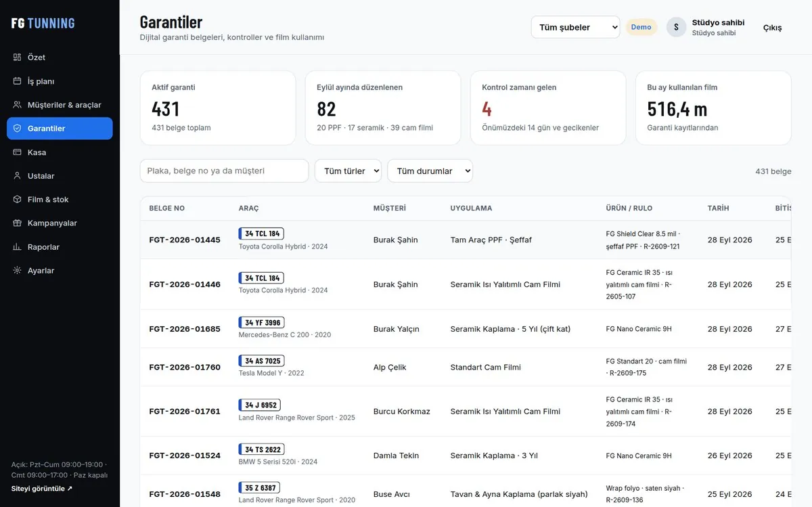
Task: Focus the plate, document or customer search field
Action: tap(224, 171)
